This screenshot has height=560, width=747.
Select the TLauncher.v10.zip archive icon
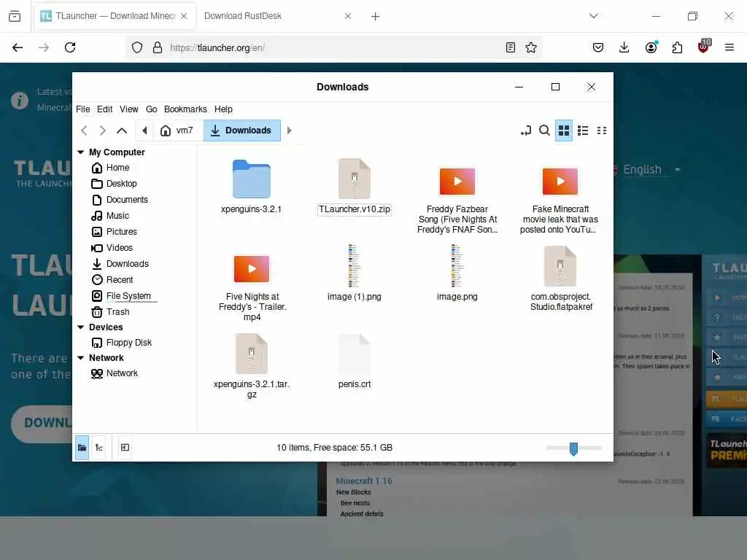[354, 179]
